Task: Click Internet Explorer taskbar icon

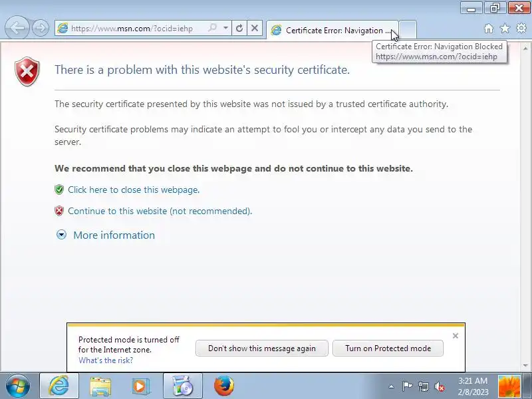Action: [x=59, y=386]
